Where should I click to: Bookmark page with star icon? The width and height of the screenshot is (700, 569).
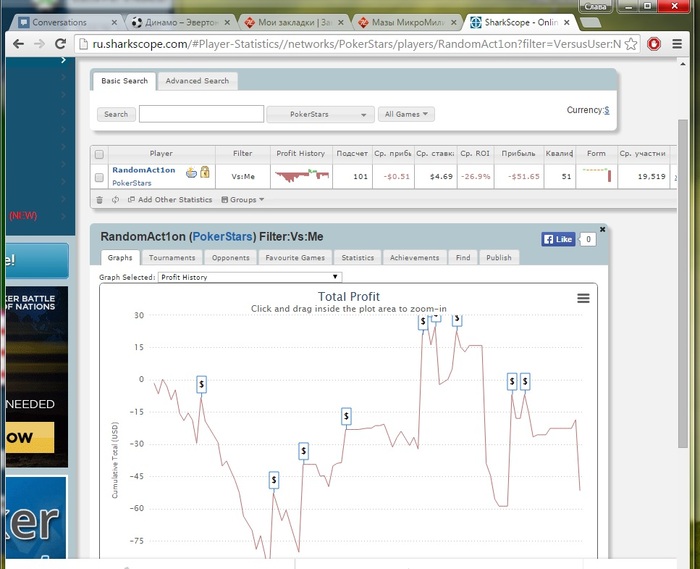pyautogui.click(x=630, y=44)
